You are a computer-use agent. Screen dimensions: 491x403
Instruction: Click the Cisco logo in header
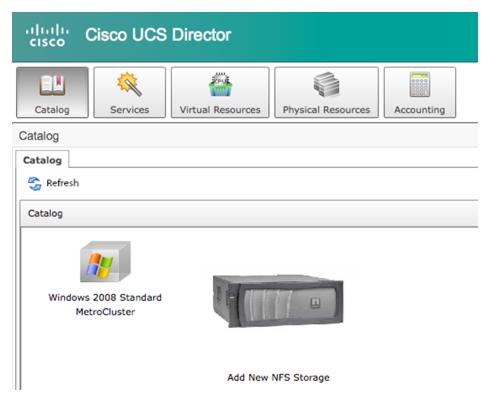(47, 35)
